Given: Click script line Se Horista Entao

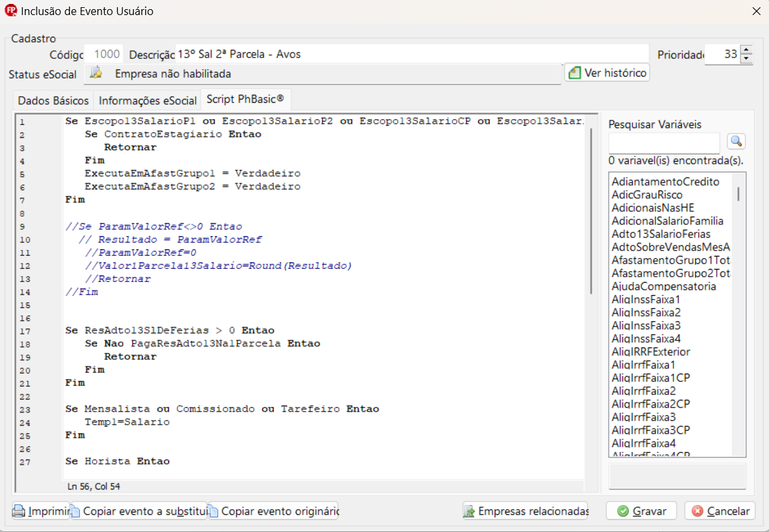Looking at the screenshot, I should (117, 461).
